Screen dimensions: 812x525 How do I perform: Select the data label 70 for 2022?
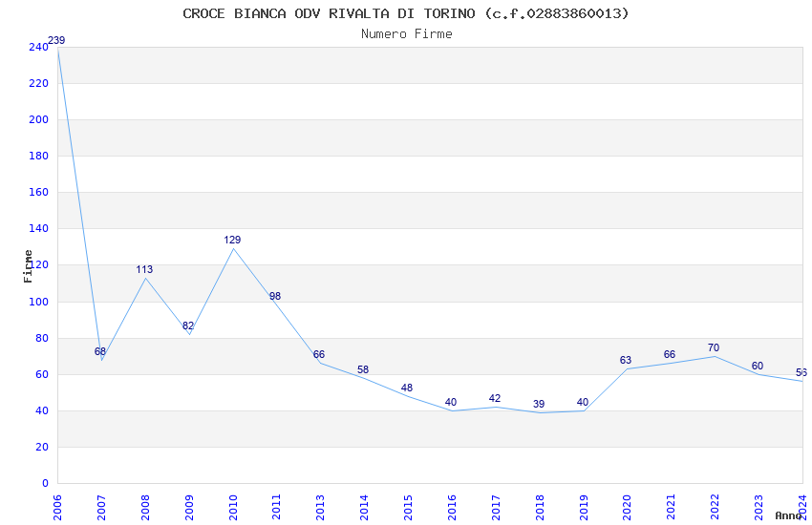tap(714, 347)
